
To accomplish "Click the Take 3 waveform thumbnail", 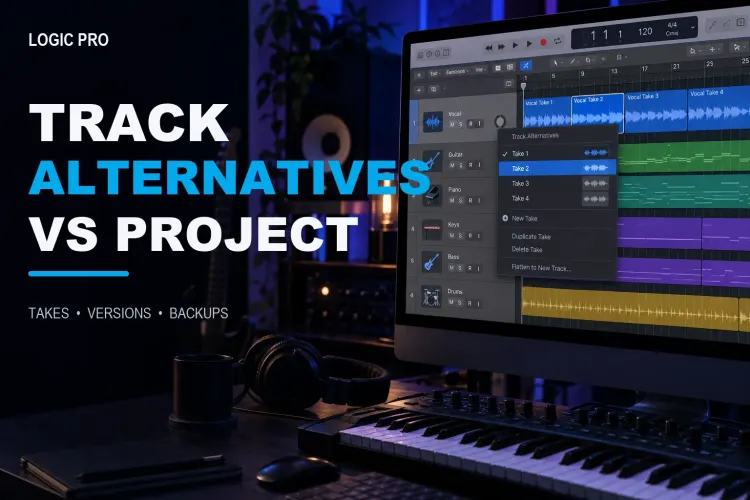I will point(596,184).
